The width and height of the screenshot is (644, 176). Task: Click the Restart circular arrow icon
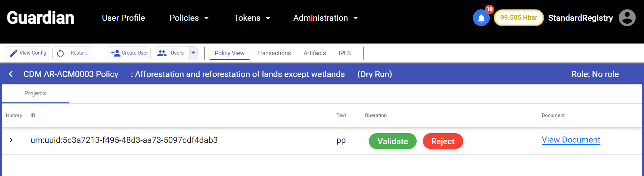click(x=60, y=53)
